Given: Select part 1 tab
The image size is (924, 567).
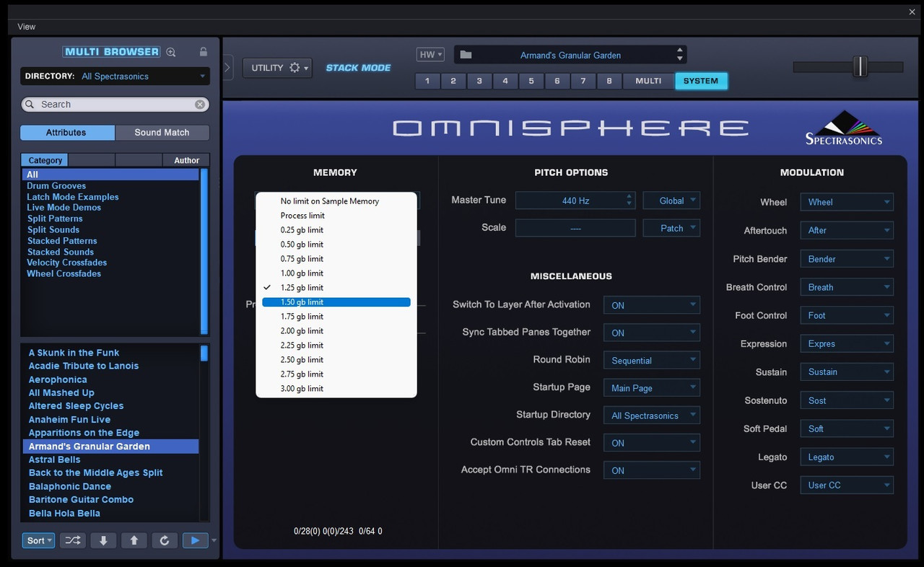Looking at the screenshot, I should pos(427,81).
